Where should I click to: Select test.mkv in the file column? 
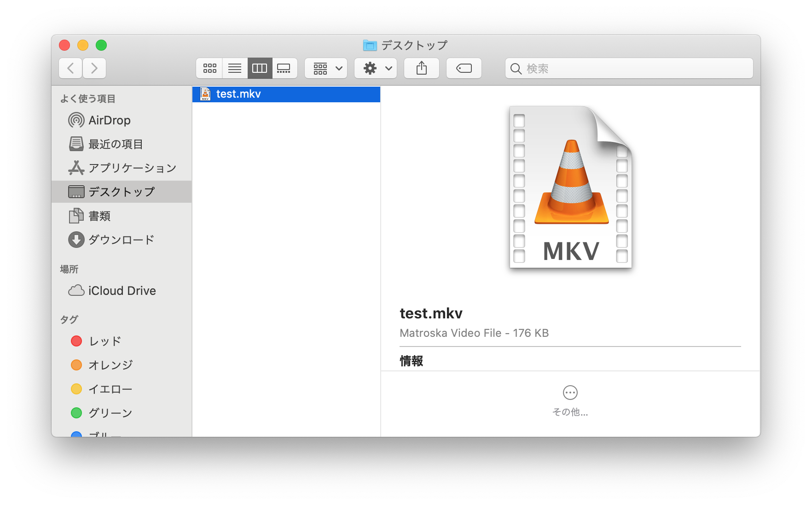pos(286,94)
